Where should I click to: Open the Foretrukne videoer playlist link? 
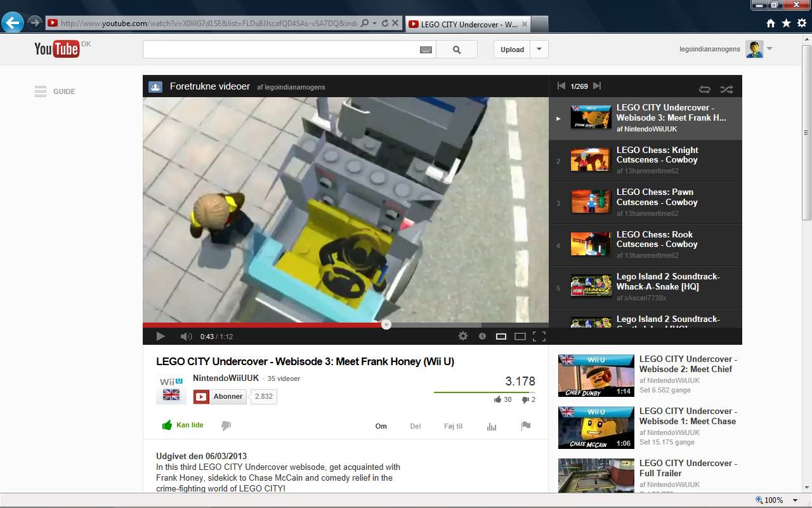click(x=210, y=86)
